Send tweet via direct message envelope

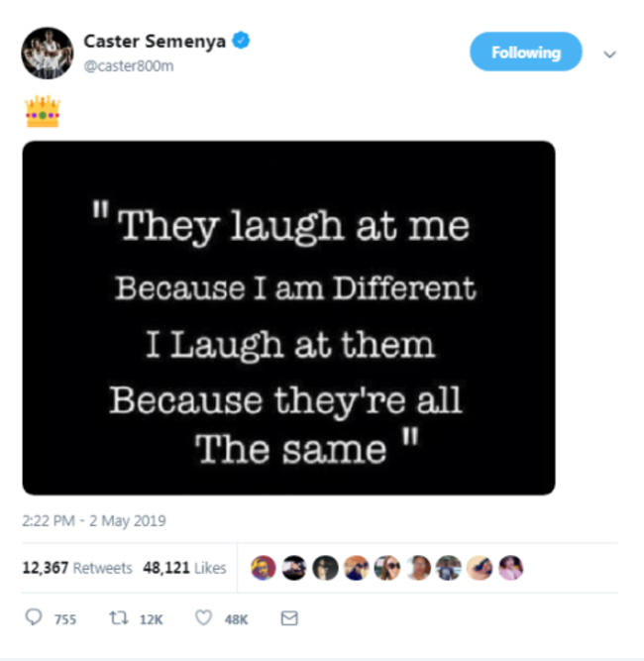289,618
